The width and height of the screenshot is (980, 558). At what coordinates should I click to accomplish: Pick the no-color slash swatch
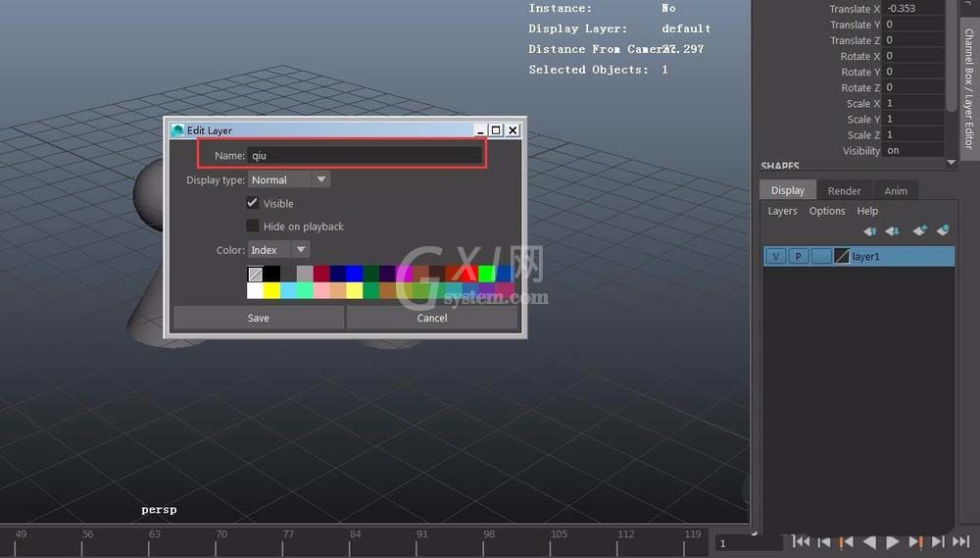[x=255, y=274]
